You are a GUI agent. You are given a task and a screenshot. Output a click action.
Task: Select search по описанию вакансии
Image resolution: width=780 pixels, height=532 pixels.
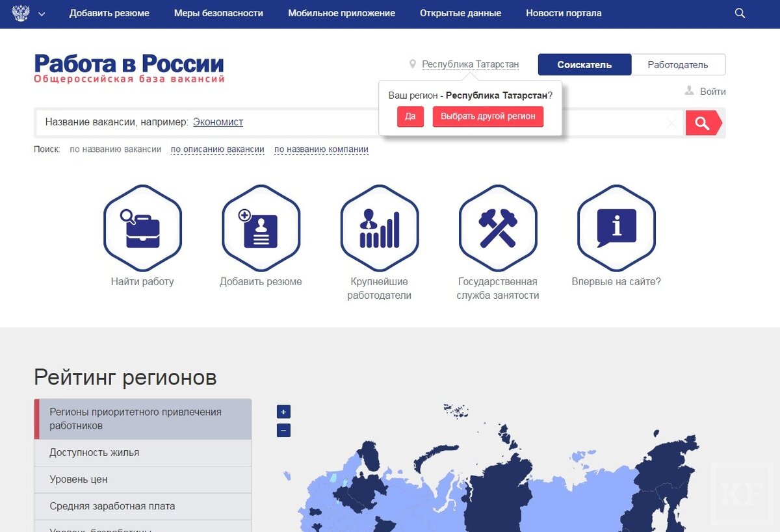[218, 149]
